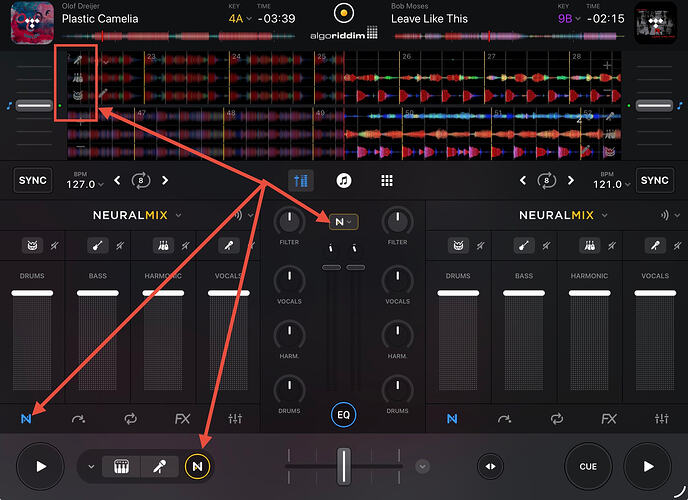The width and height of the screenshot is (688, 500).
Task: Open right deck EQ sliders tab
Action: tap(662, 419)
